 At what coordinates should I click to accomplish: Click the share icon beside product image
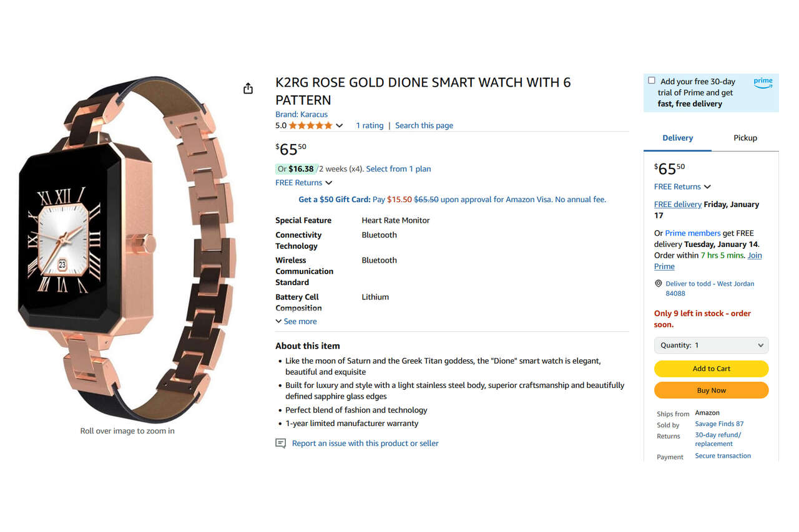click(x=248, y=89)
